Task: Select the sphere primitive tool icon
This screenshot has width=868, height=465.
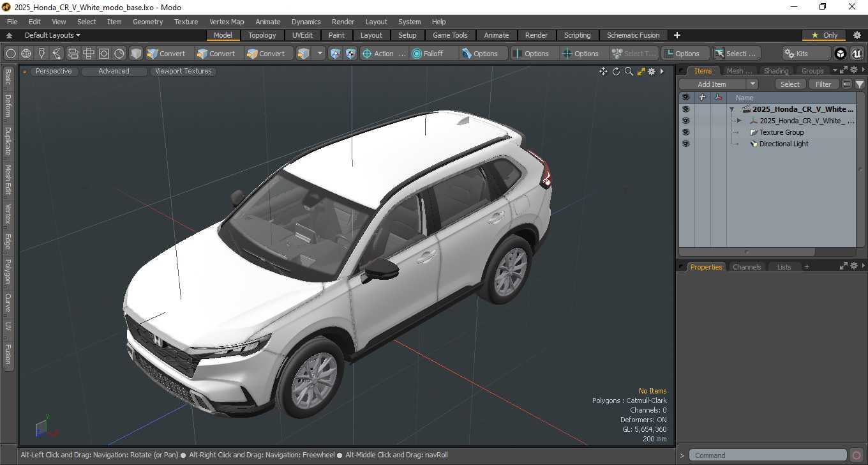Action: (11, 54)
